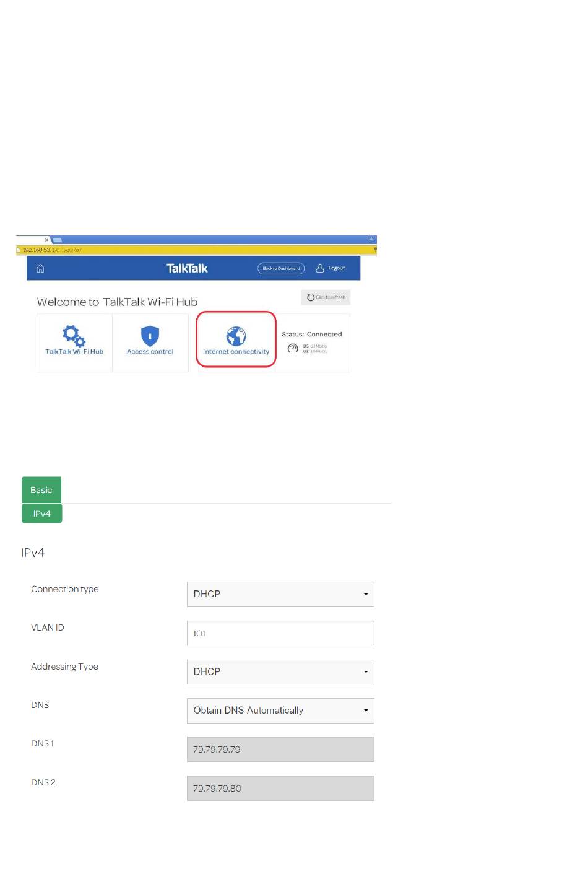Click the VLAN ID input field
The image size is (588, 879).
(x=280, y=633)
